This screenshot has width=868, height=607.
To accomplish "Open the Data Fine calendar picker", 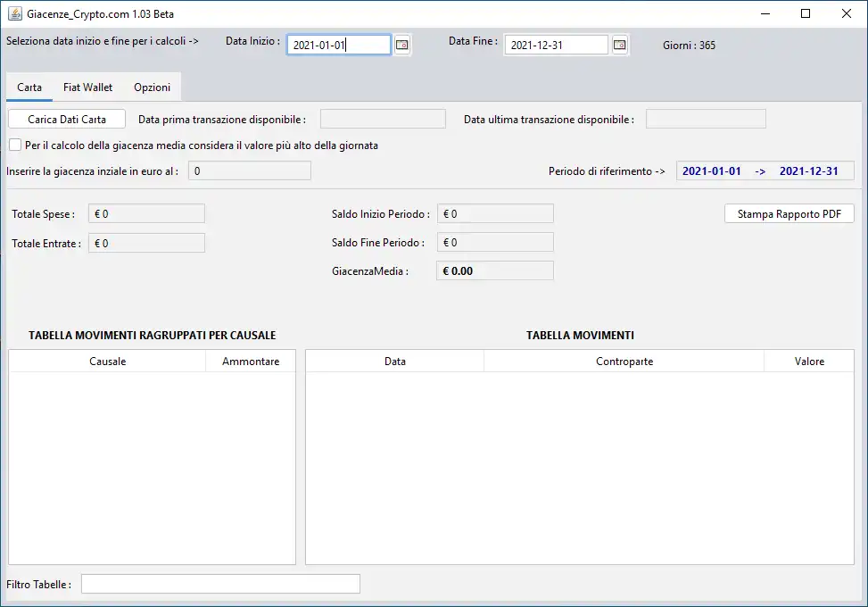I will click(x=620, y=44).
